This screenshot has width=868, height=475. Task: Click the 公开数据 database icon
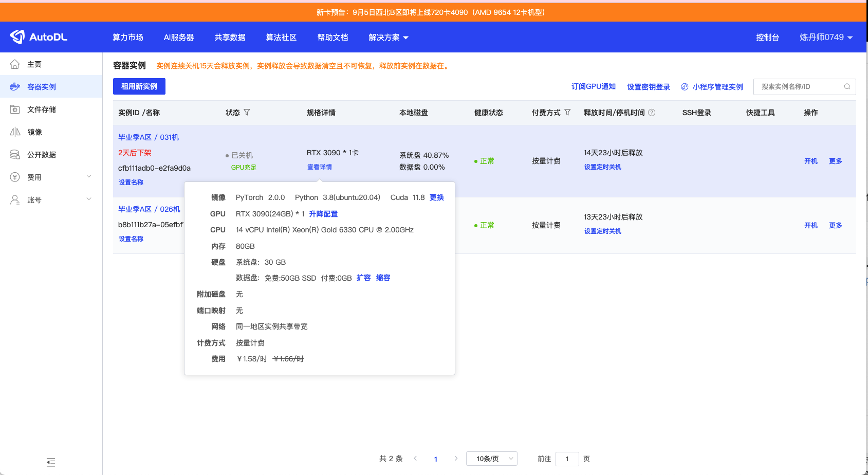[15, 155]
